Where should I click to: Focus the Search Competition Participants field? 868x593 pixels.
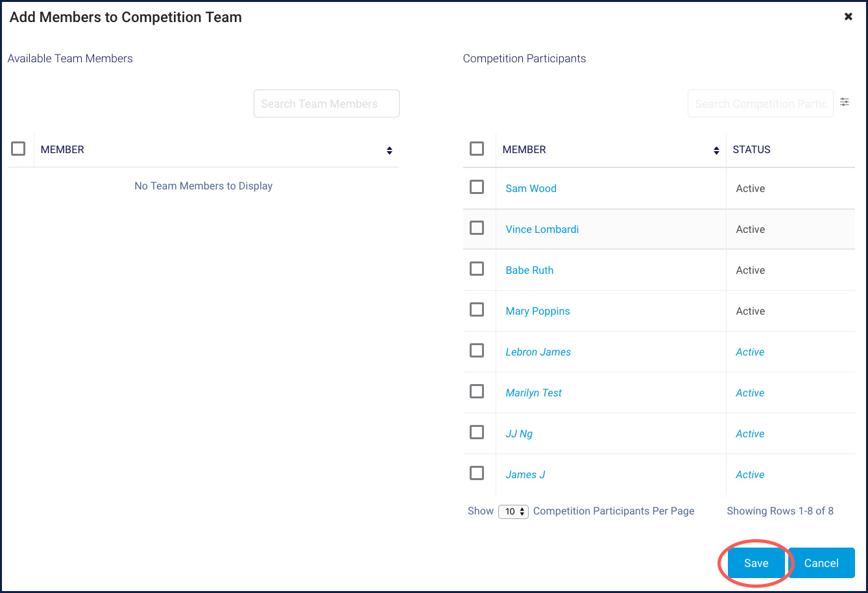[x=760, y=104]
